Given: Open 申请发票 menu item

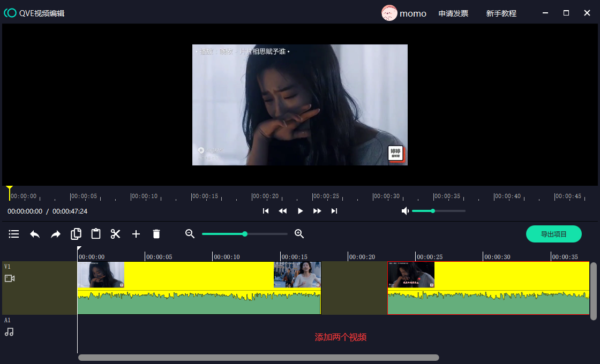Looking at the screenshot, I should (453, 13).
